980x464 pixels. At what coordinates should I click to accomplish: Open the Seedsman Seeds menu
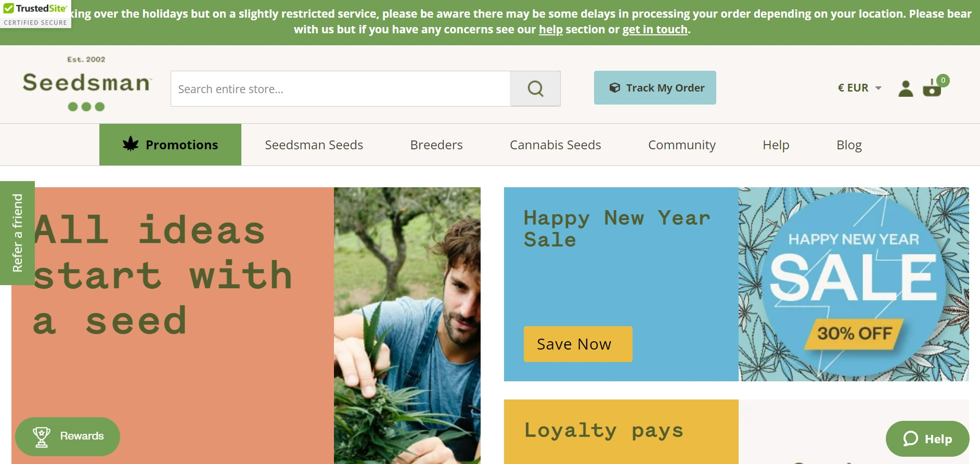point(314,145)
